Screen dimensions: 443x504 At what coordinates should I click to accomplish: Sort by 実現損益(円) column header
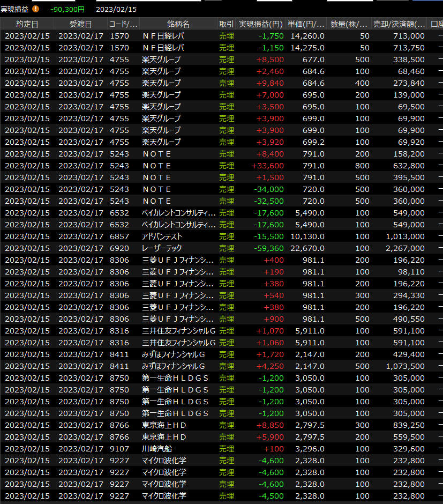260,24
